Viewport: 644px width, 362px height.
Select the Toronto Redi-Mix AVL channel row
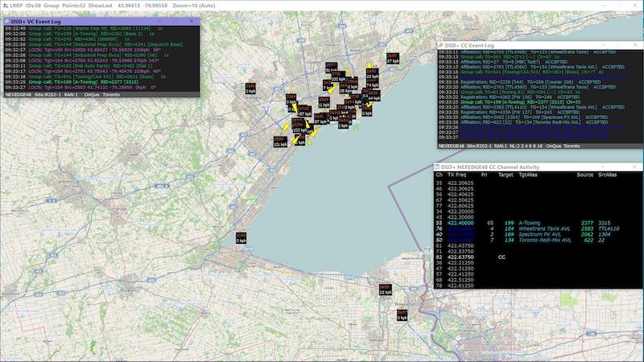[x=531, y=240]
